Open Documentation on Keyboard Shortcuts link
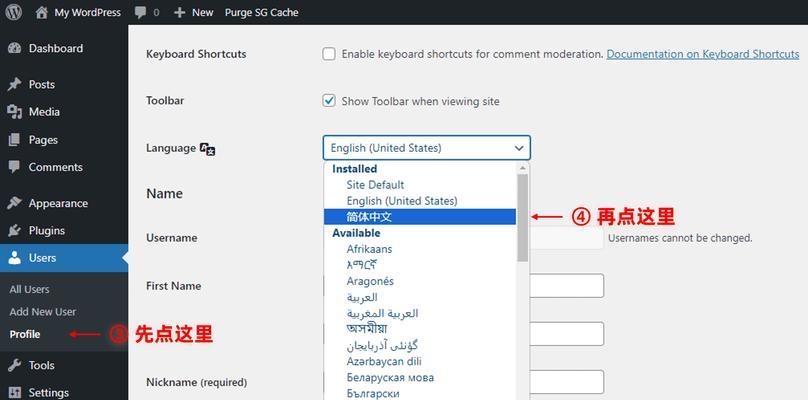This screenshot has height=400, width=808. pyautogui.click(x=703, y=54)
